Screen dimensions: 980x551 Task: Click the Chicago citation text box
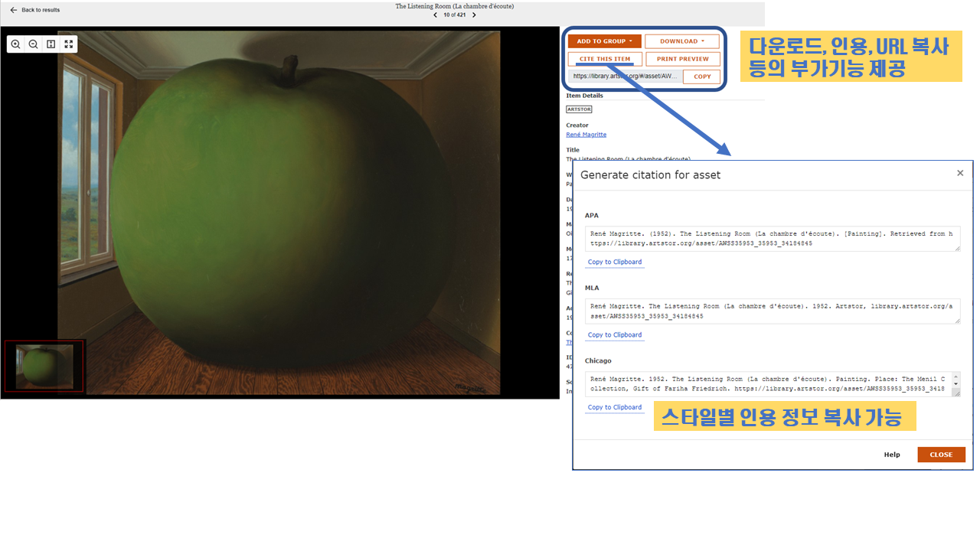tap(772, 384)
